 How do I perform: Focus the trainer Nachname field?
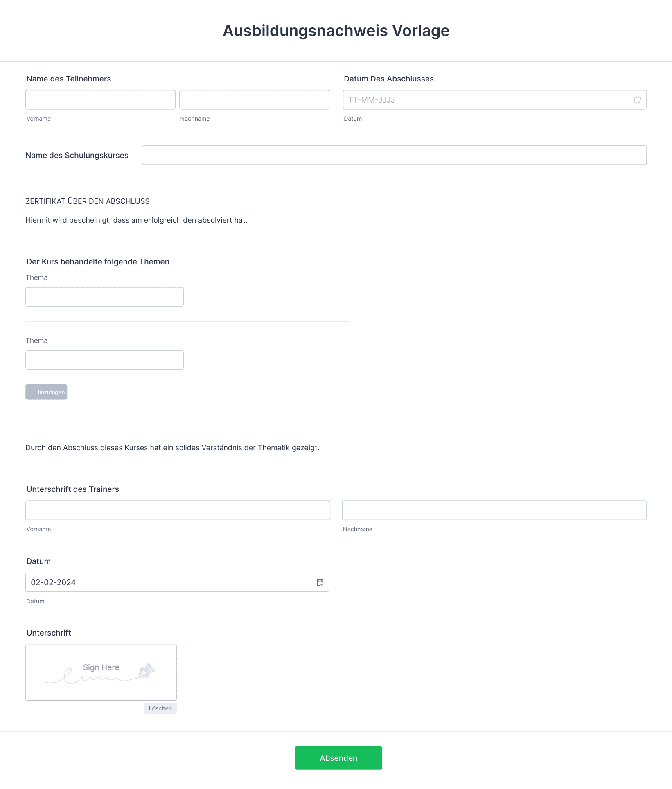pos(494,510)
